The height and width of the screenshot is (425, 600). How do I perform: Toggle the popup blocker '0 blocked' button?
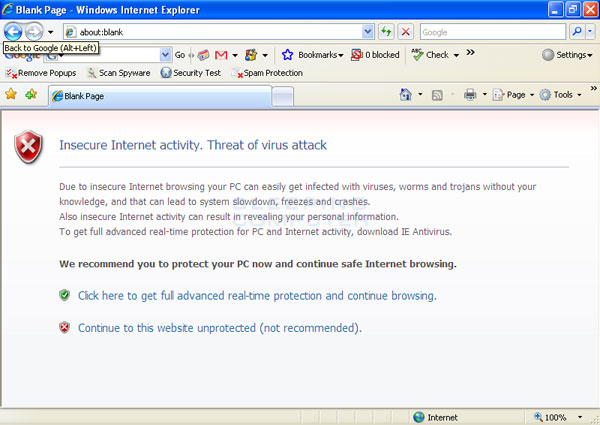pos(375,54)
